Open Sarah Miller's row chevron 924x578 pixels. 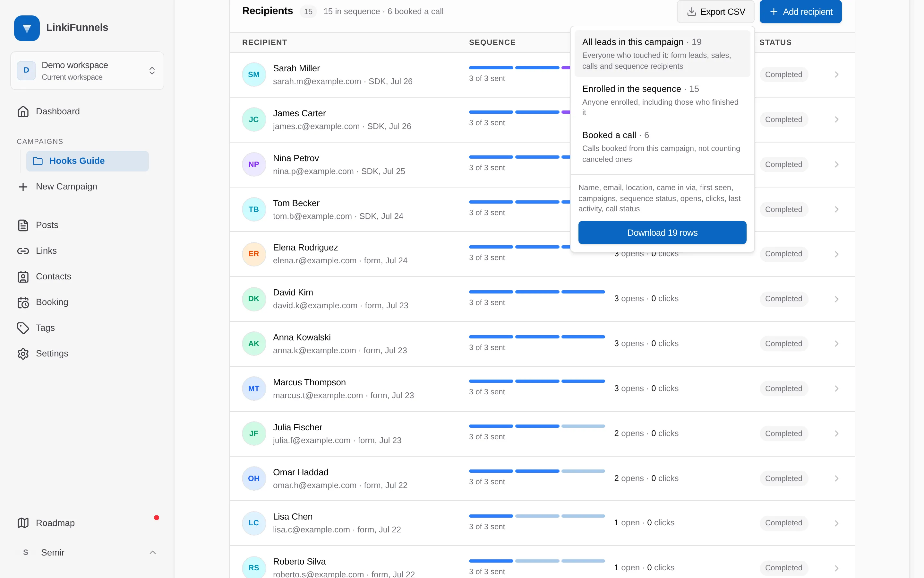[x=836, y=74]
